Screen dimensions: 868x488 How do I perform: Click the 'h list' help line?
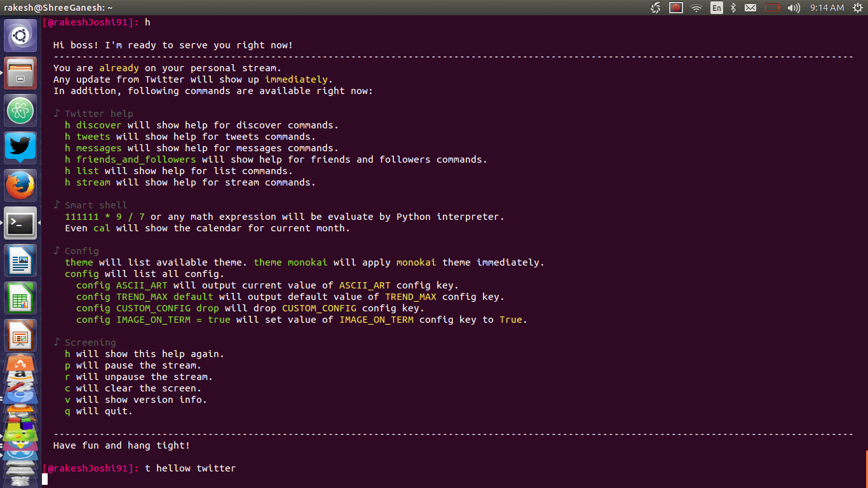[179, 171]
